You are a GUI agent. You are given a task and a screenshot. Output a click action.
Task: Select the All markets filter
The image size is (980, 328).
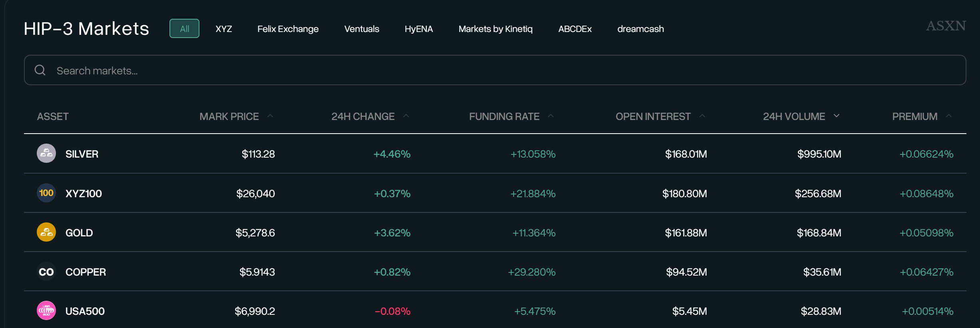tap(184, 29)
